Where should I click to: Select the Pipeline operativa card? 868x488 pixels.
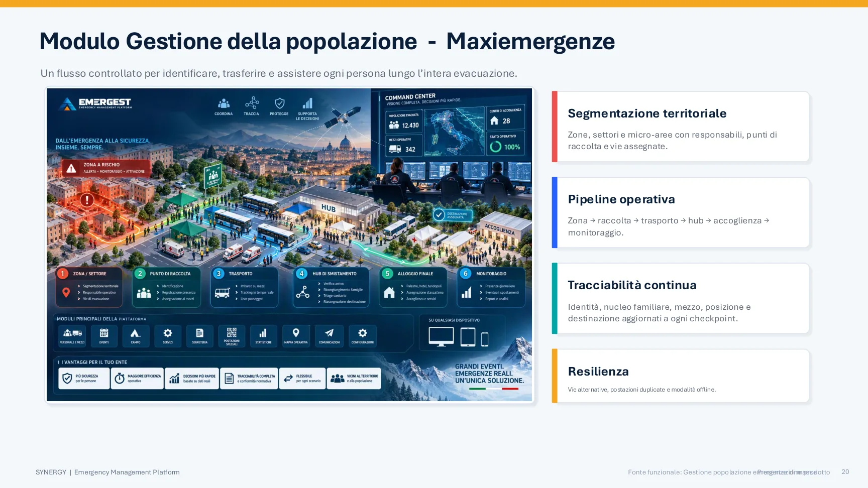pos(681,212)
